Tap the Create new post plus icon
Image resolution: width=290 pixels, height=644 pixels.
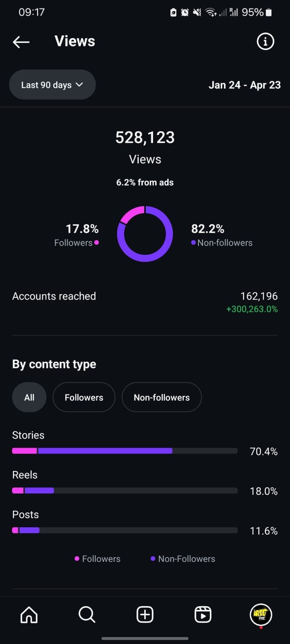click(x=145, y=615)
